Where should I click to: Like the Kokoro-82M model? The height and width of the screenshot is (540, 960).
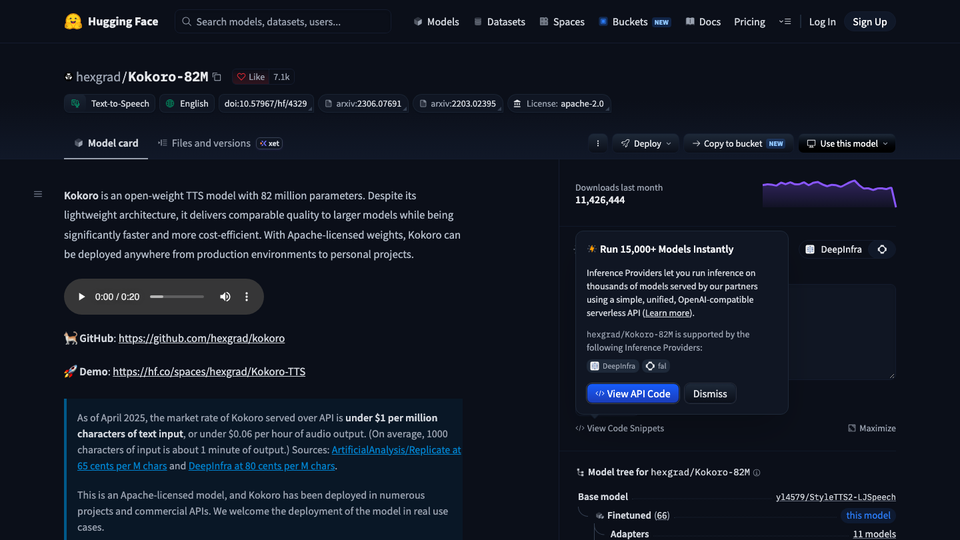point(251,77)
